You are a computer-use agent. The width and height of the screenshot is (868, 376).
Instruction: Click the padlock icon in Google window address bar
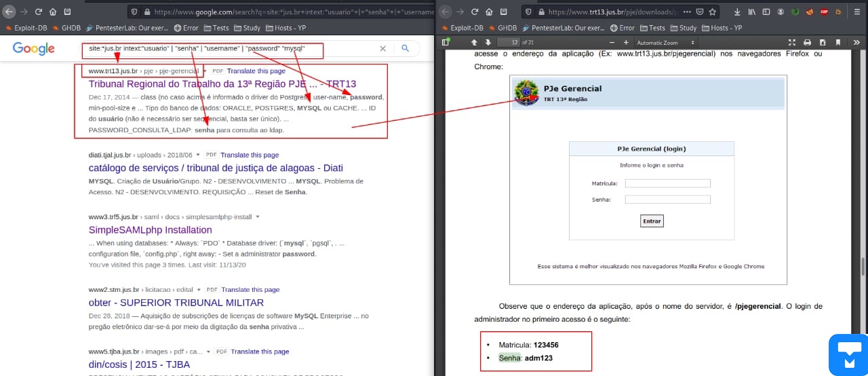coord(146,12)
